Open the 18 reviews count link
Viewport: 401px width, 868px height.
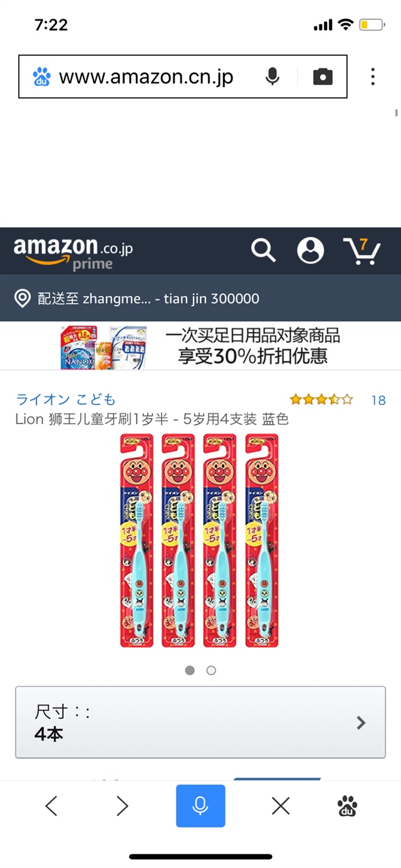pyautogui.click(x=378, y=400)
